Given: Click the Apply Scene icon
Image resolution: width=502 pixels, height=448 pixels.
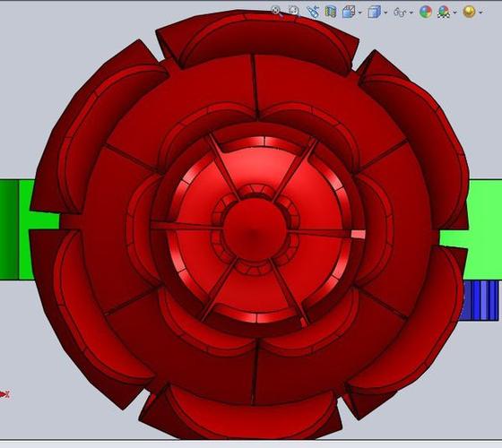Looking at the screenshot, I should pos(444,13).
